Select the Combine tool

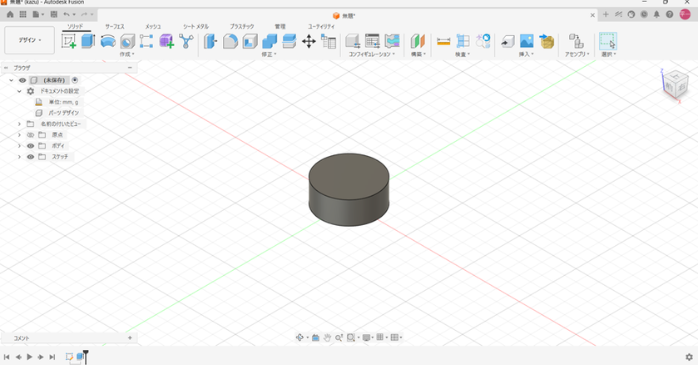coord(269,41)
